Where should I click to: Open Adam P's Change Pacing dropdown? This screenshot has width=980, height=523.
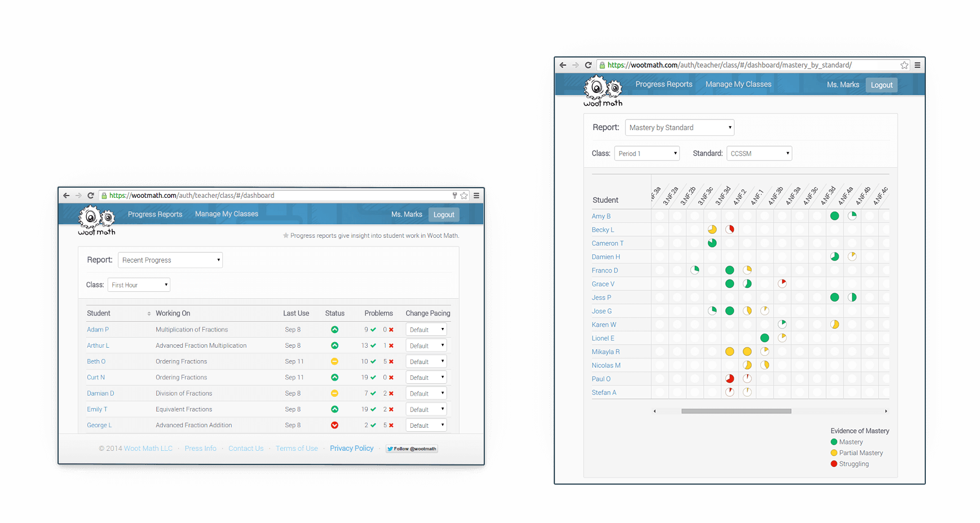pyautogui.click(x=426, y=329)
